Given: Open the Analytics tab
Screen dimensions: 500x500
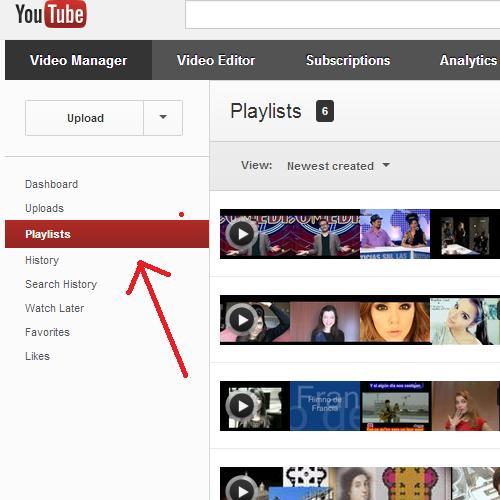Looking at the screenshot, I should [468, 60].
